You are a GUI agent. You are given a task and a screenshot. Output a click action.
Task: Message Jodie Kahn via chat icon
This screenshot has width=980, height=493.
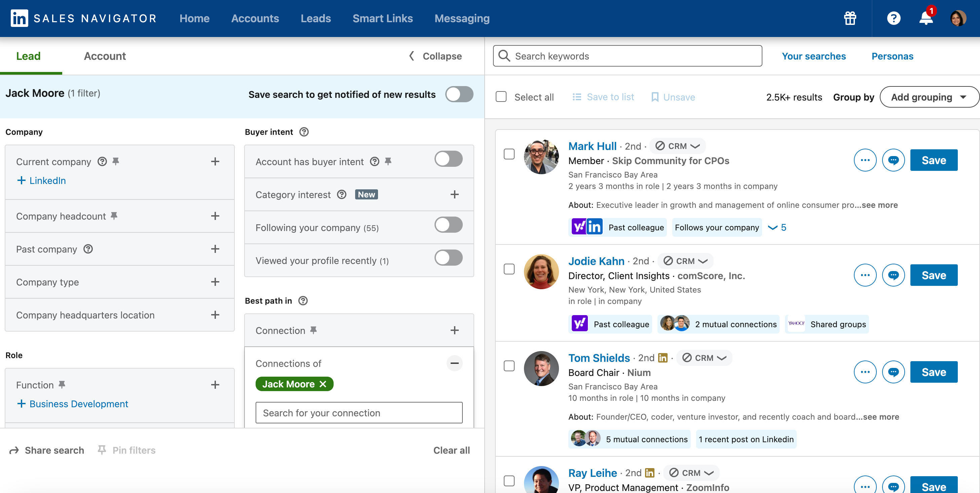[x=893, y=275]
